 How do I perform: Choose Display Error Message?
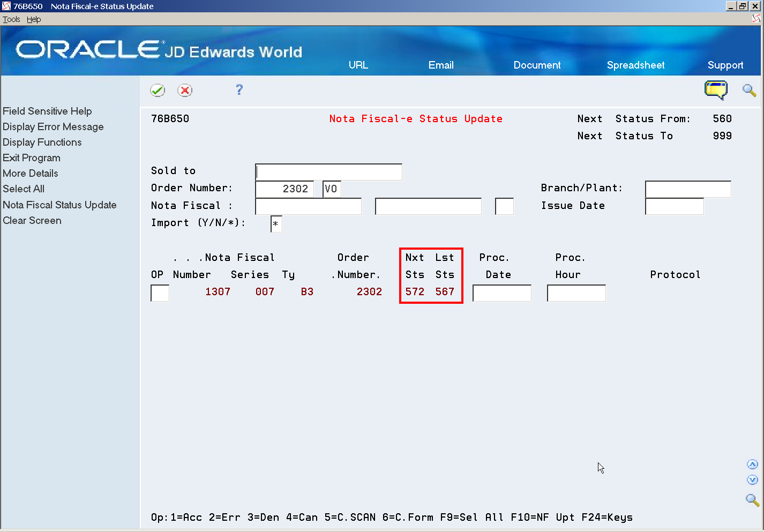53,126
